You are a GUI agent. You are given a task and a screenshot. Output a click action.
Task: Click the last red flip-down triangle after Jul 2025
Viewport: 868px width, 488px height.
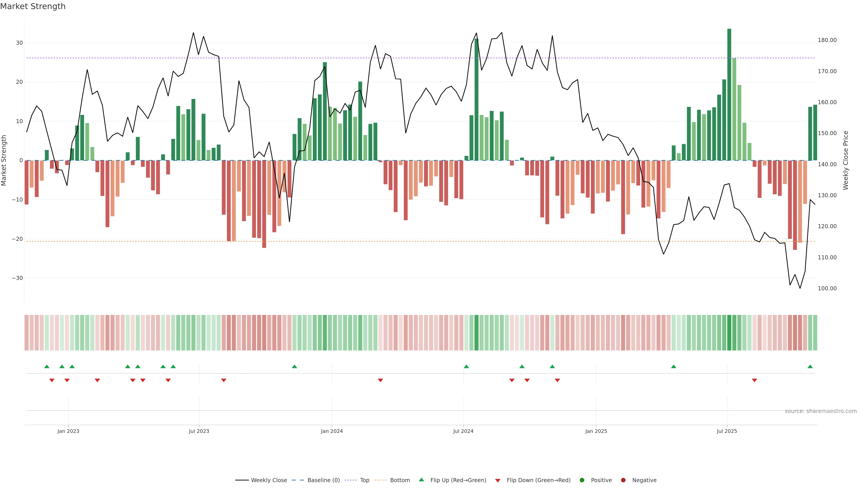pyautogui.click(x=755, y=380)
